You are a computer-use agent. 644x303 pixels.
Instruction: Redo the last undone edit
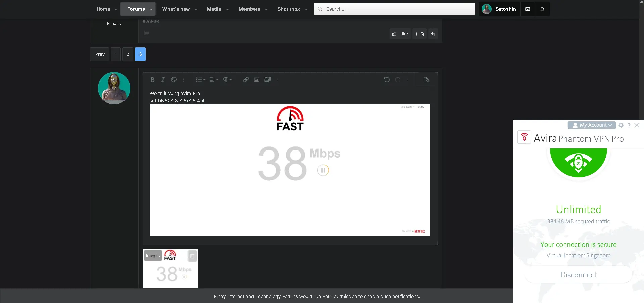tap(398, 80)
